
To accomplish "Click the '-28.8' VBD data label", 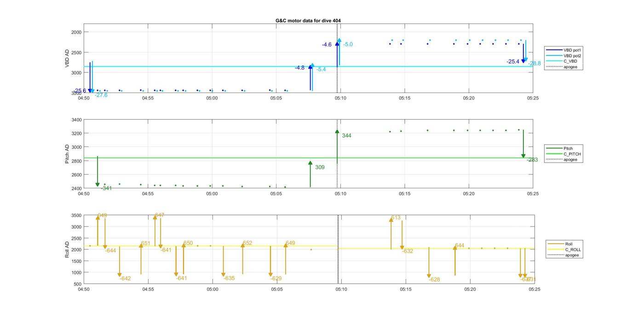I will tap(535, 64).
